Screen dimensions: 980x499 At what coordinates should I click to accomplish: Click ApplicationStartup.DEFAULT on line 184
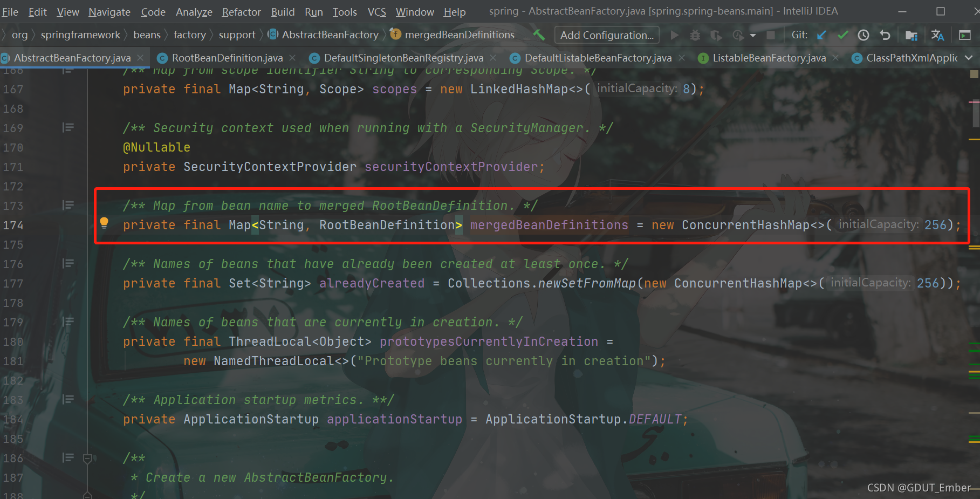pos(584,419)
